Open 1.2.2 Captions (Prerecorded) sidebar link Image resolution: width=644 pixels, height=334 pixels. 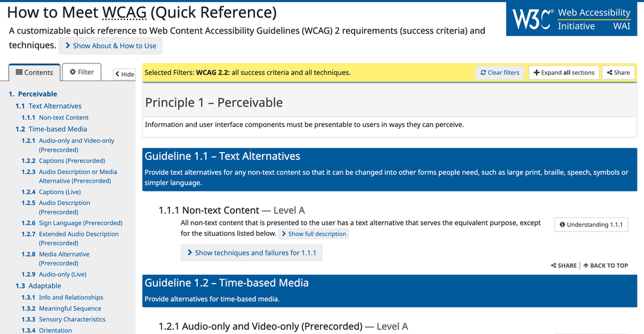63,161
